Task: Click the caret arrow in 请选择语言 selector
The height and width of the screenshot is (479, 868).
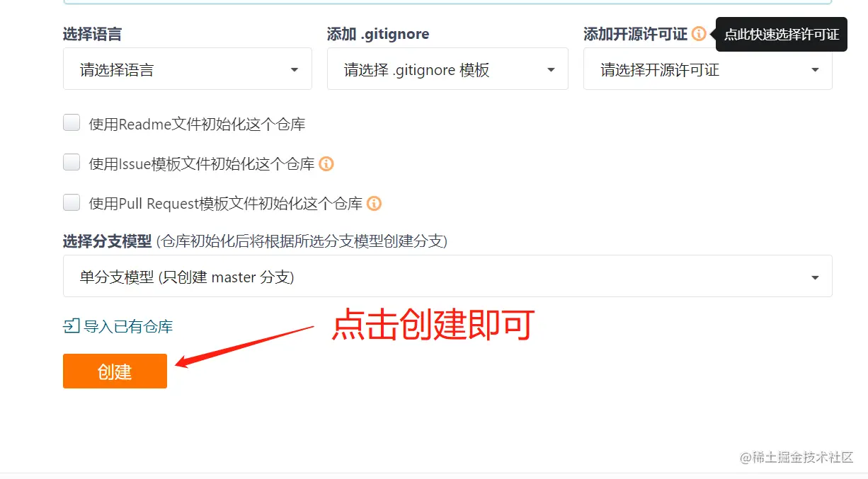Action: [295, 70]
